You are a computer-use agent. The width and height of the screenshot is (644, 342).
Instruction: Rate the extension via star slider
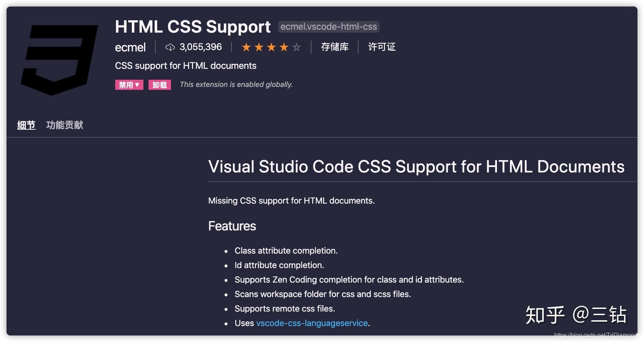(271, 47)
